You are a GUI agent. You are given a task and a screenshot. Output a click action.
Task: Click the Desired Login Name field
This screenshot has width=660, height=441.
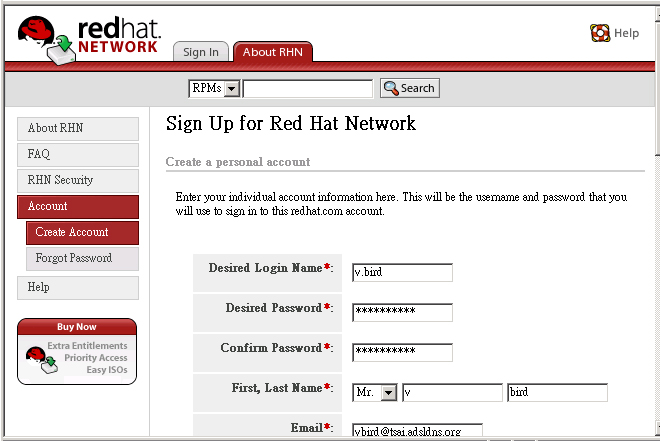click(402, 273)
